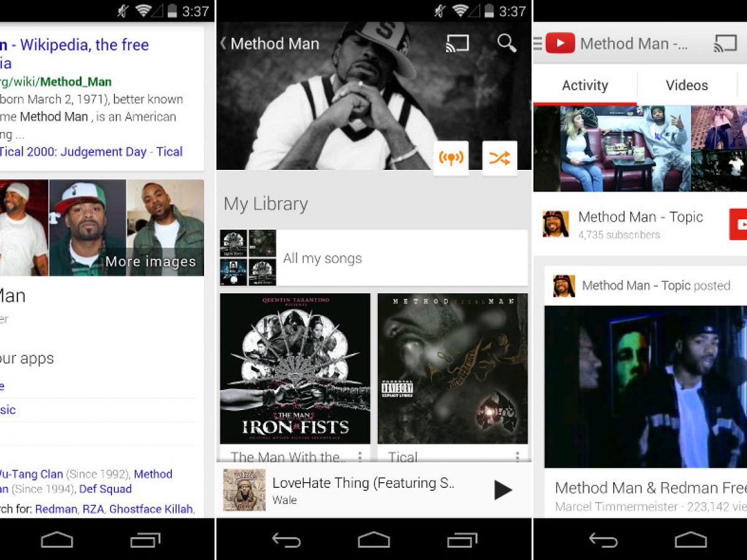
Task: Tap the muted ringer icon in middle phone
Action: [439, 11]
